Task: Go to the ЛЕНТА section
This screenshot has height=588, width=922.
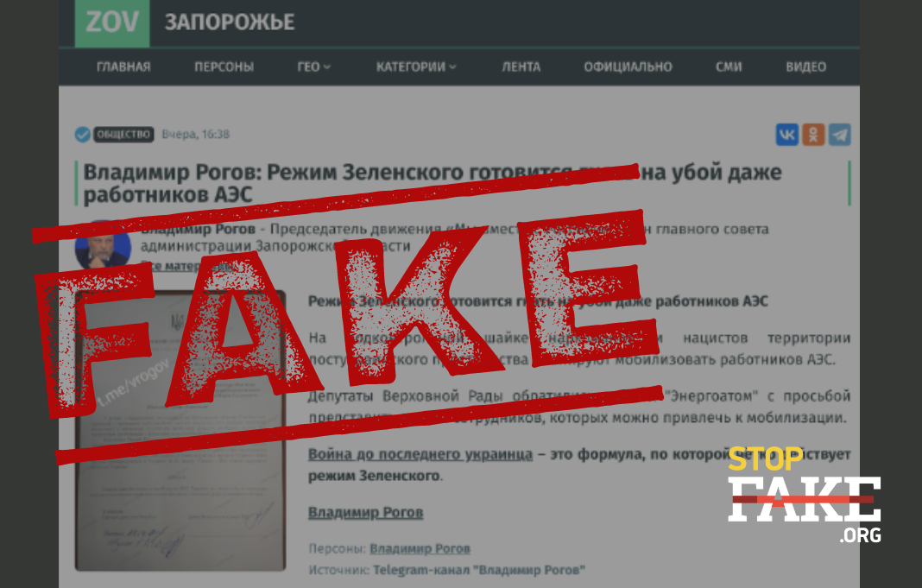Action: tap(521, 67)
